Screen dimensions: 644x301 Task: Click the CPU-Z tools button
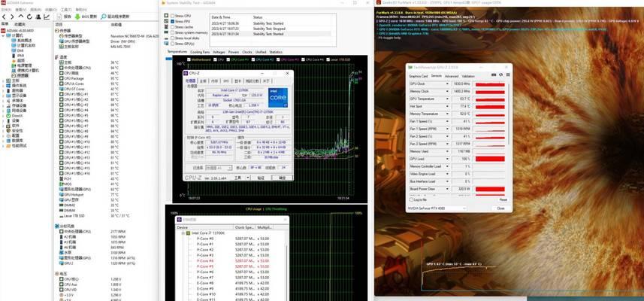(237, 178)
